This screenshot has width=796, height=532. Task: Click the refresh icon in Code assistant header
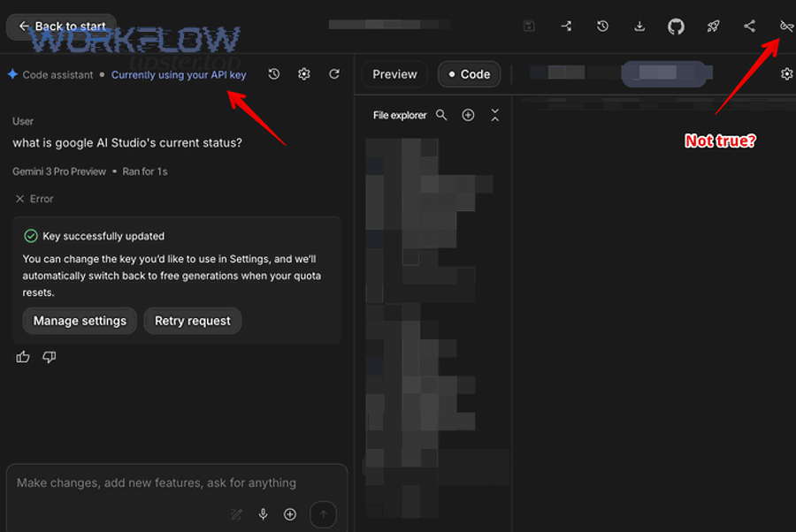point(334,74)
